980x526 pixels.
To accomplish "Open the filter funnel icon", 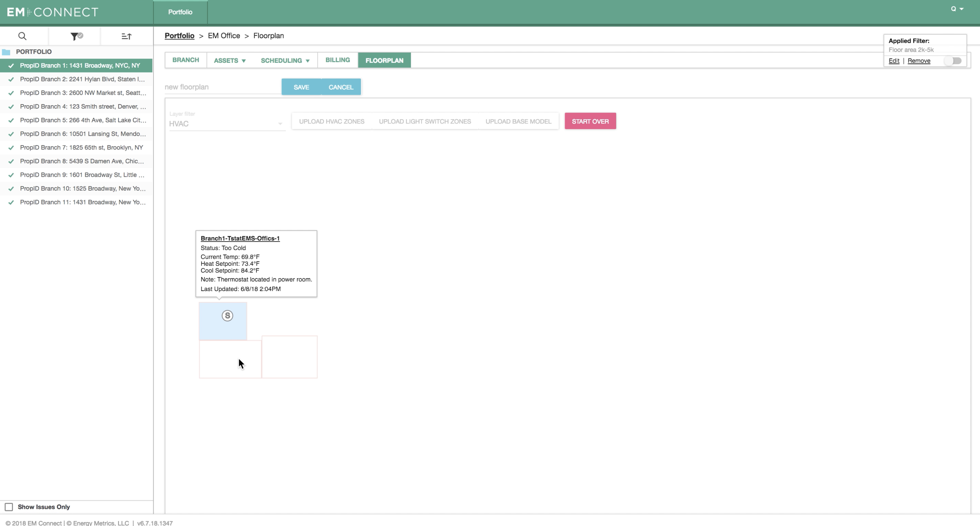I will point(76,36).
